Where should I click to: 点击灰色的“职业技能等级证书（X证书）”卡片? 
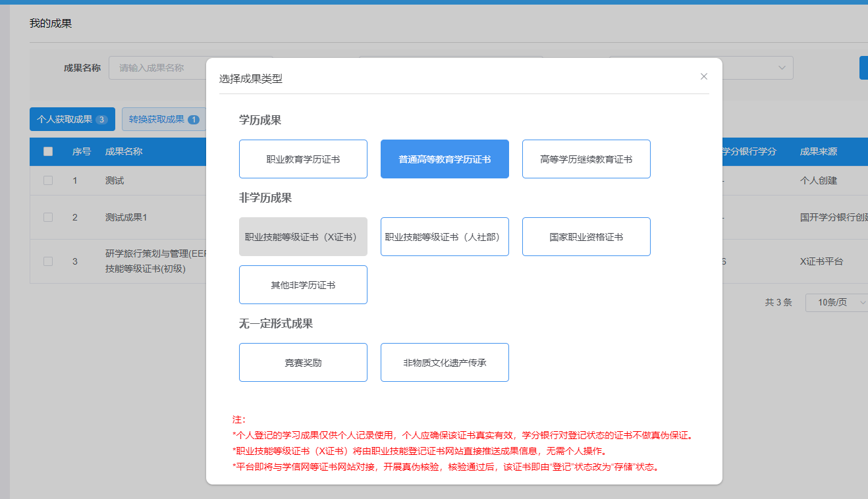303,236
